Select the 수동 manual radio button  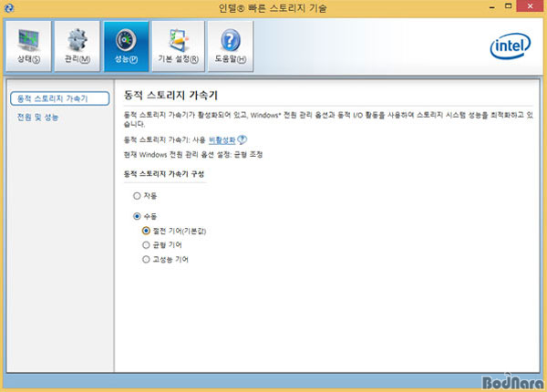click(137, 217)
